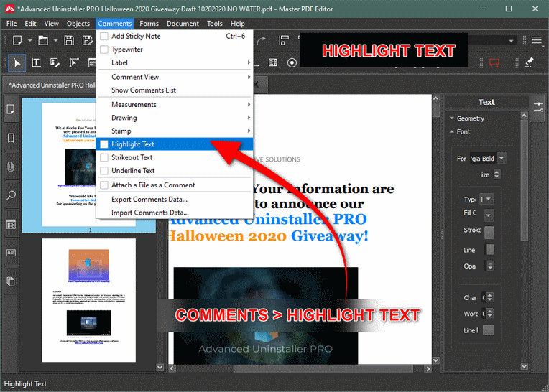Click the red Add Sticky Note toolbar icon
The width and height of the screenshot is (549, 392).
click(494, 63)
